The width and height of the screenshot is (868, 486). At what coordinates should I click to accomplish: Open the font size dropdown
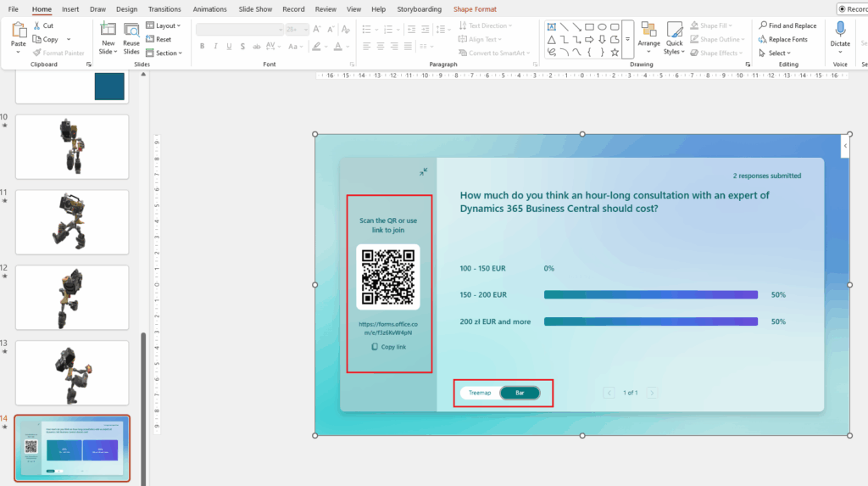coord(305,30)
